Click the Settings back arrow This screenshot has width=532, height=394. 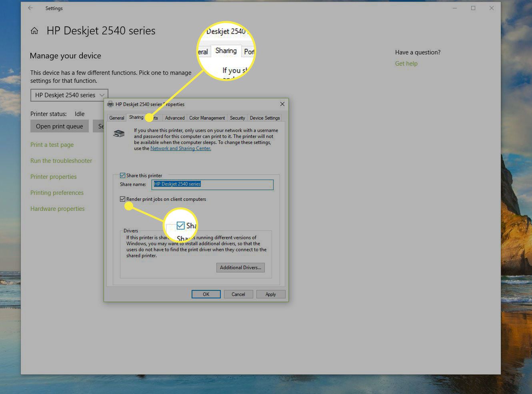30,8
